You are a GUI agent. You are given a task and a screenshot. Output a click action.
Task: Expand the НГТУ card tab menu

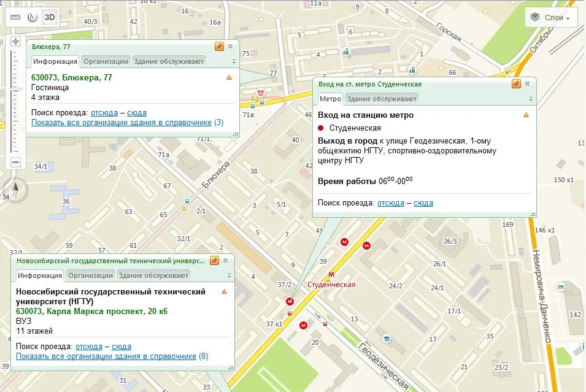(x=229, y=276)
